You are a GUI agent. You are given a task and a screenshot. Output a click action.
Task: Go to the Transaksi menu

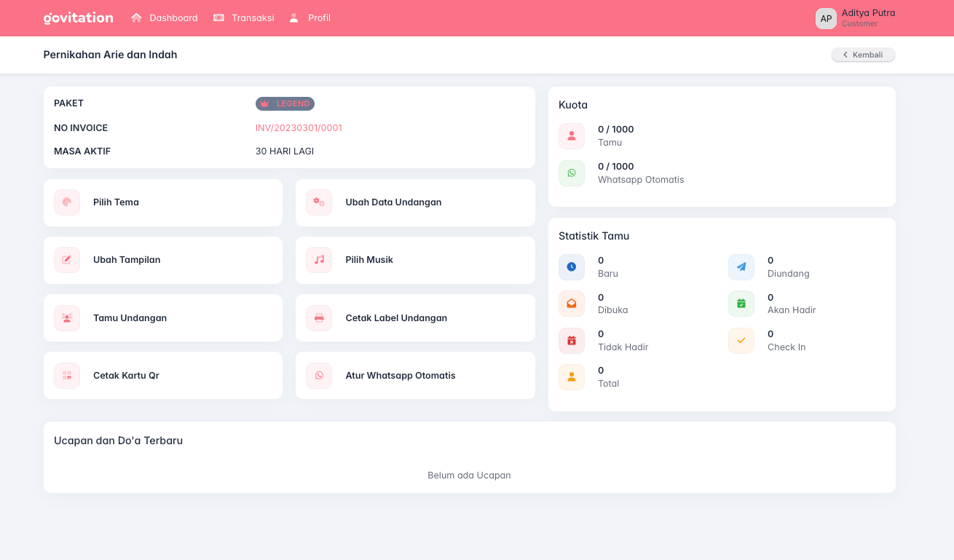244,18
